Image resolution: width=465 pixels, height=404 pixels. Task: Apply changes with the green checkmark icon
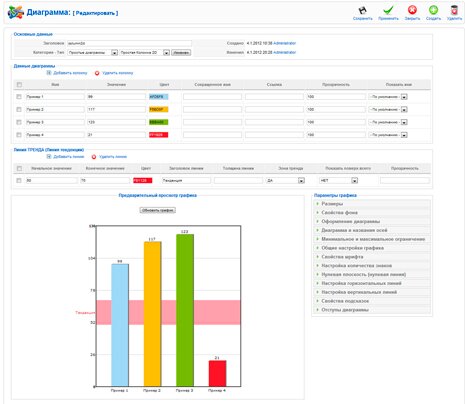pyautogui.click(x=388, y=10)
